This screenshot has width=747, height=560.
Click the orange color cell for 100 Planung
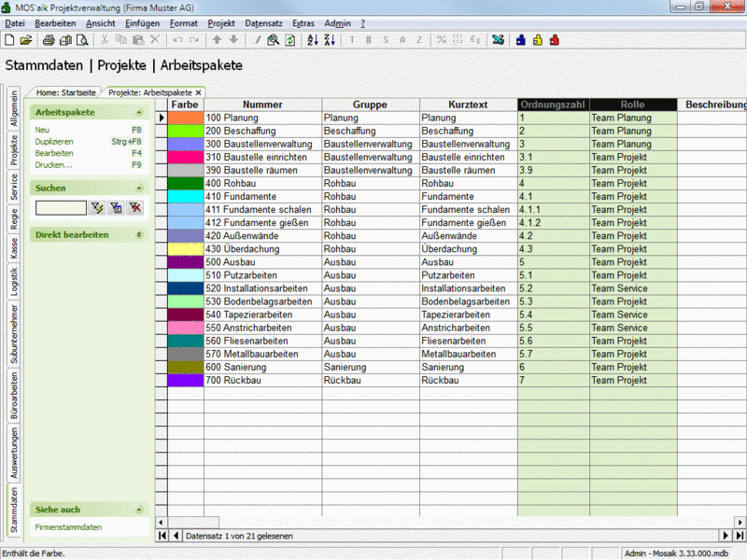click(x=186, y=118)
